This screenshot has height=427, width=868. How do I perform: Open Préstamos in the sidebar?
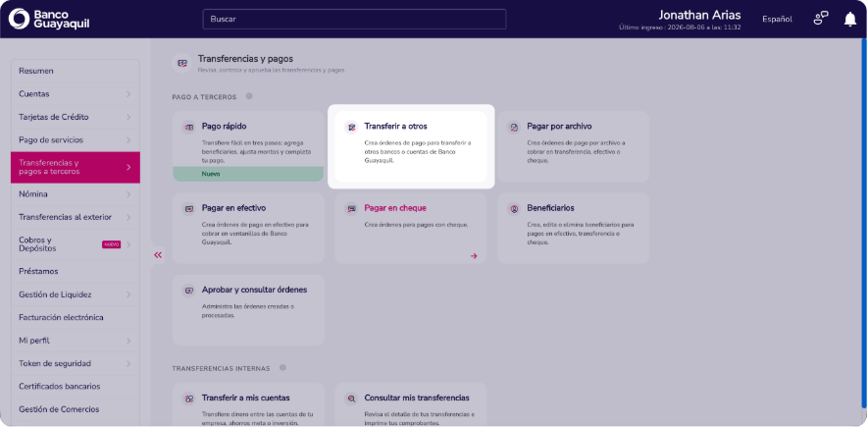tap(76, 271)
